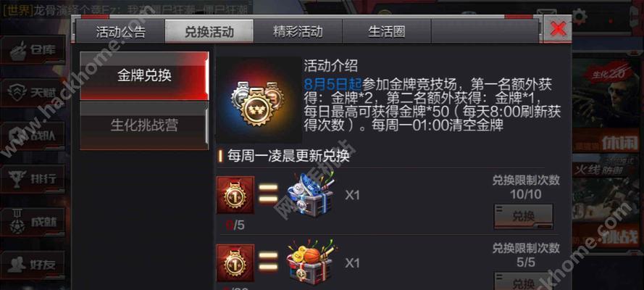This screenshot has width=644, height=290.
Task: Select 生化挑战营 in the left list
Action: click(144, 125)
